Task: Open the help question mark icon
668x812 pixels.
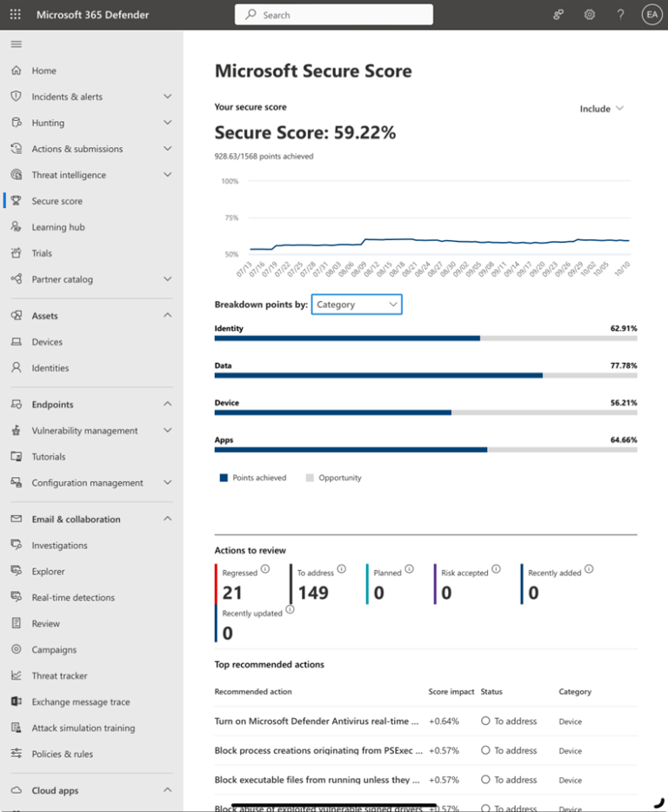Action: [620, 15]
